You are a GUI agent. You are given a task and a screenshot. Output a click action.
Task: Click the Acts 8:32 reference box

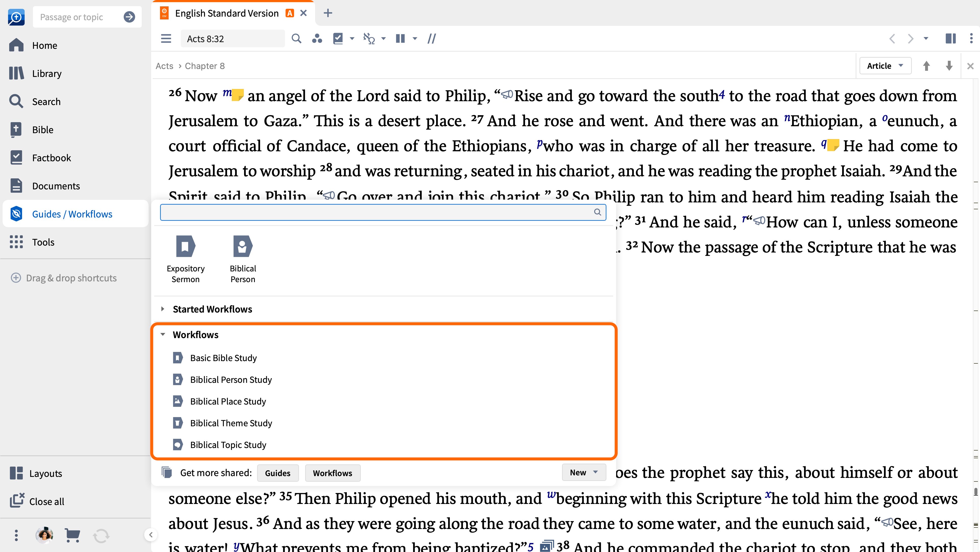coord(233,38)
